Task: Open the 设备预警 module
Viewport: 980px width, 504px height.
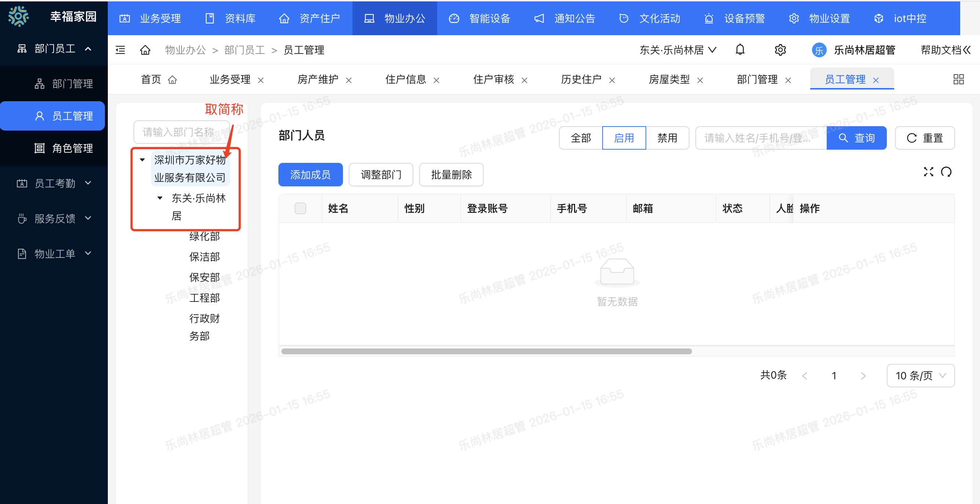Action: (745, 18)
